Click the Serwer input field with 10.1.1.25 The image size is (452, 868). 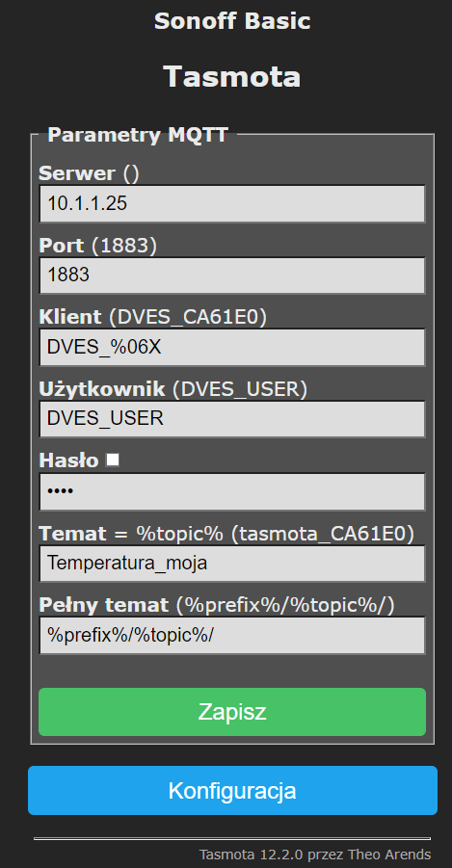[232, 203]
